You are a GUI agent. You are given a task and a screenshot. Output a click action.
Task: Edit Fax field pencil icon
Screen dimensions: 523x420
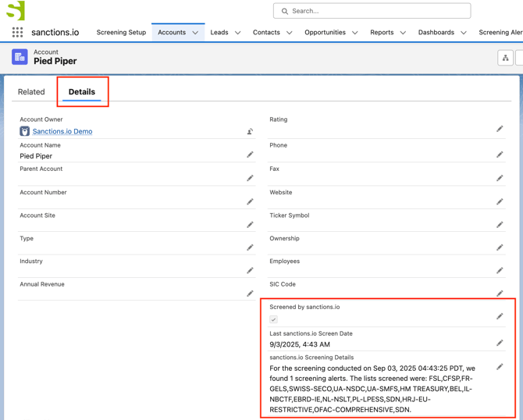point(500,178)
